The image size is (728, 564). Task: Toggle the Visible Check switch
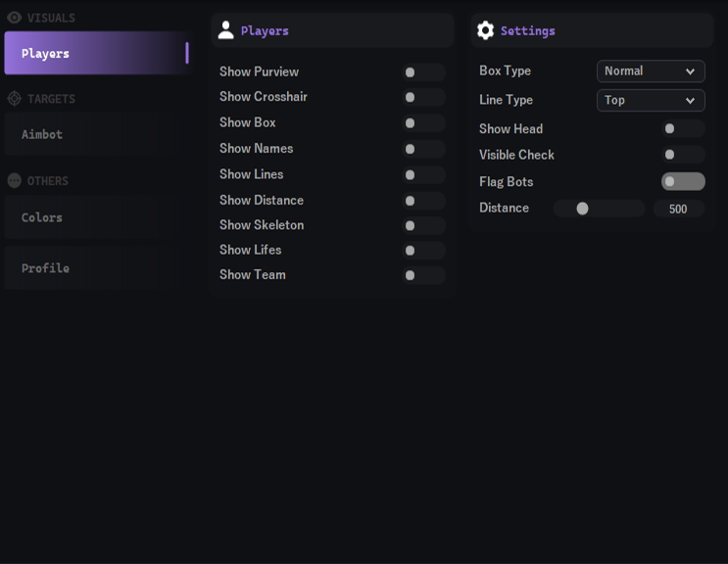pos(682,155)
